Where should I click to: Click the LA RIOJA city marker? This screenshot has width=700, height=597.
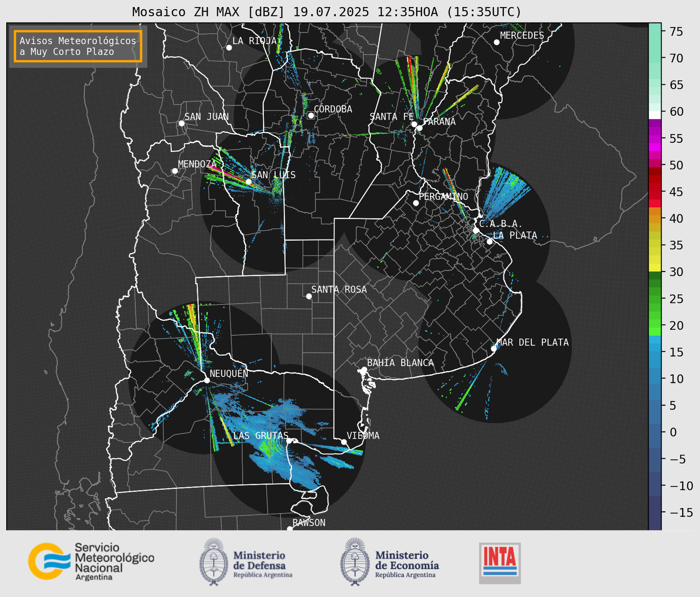(x=229, y=48)
